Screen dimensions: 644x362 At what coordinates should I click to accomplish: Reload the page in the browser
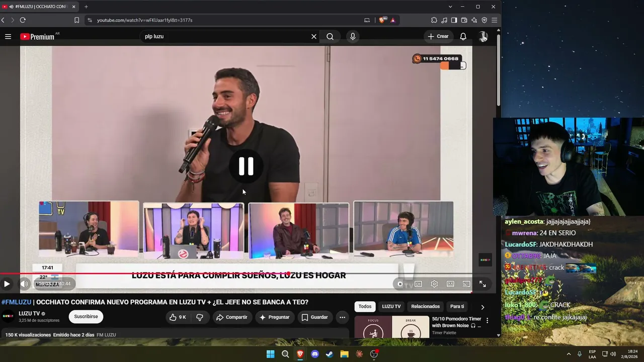pos(23,20)
